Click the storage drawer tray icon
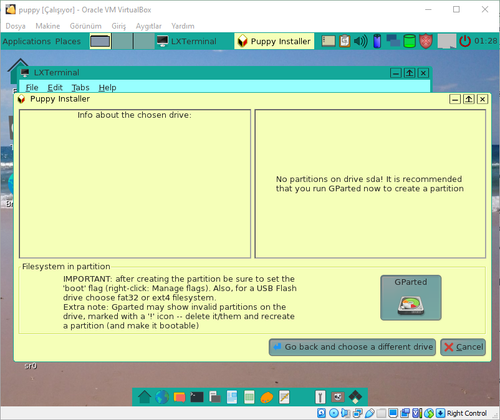Screen dimensions: 500x420 (328, 41)
